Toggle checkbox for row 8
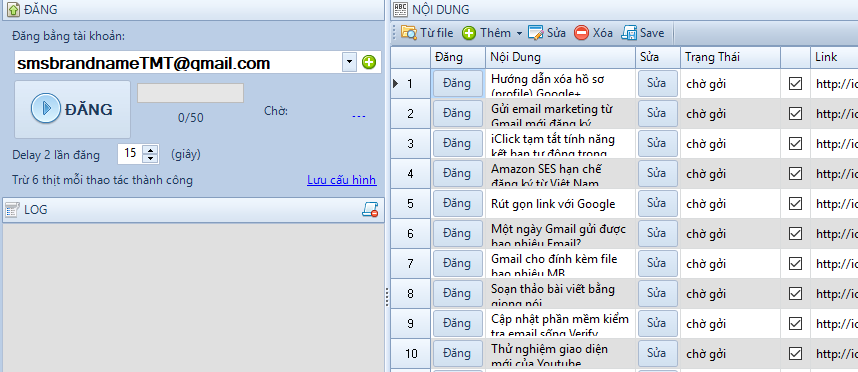858x372 pixels. point(795,293)
